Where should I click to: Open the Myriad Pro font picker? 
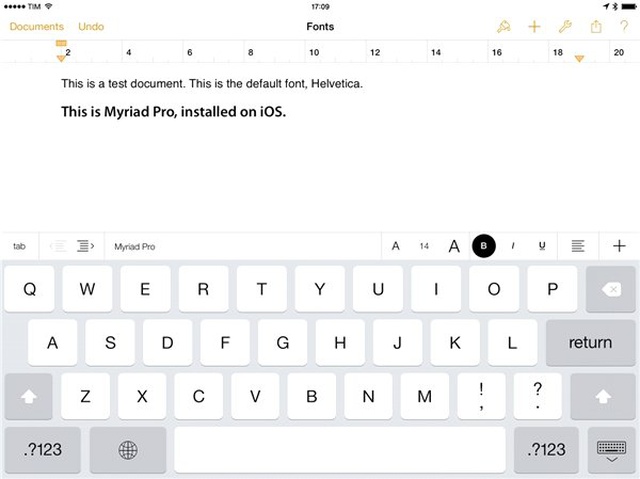click(x=243, y=246)
